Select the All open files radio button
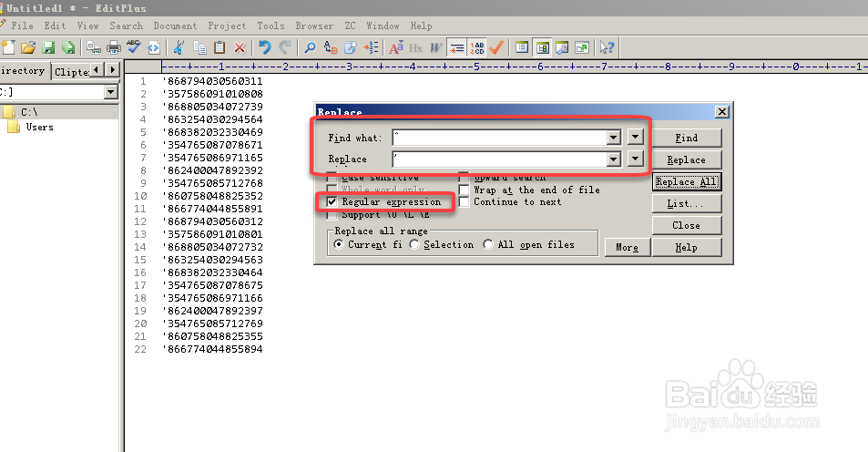 tap(487, 244)
